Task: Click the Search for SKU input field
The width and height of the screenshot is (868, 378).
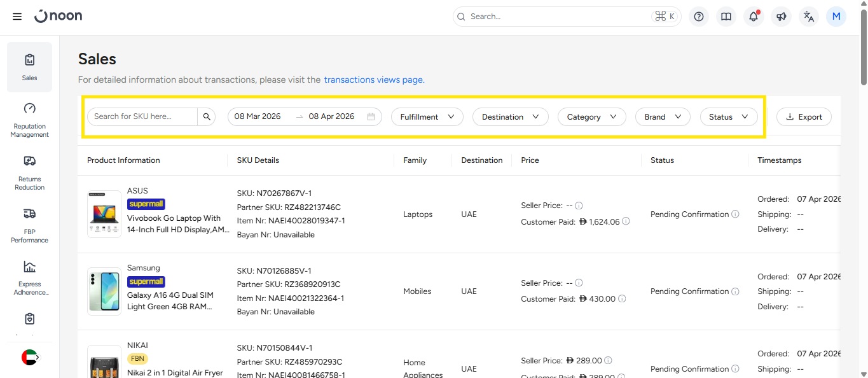Action: point(142,116)
